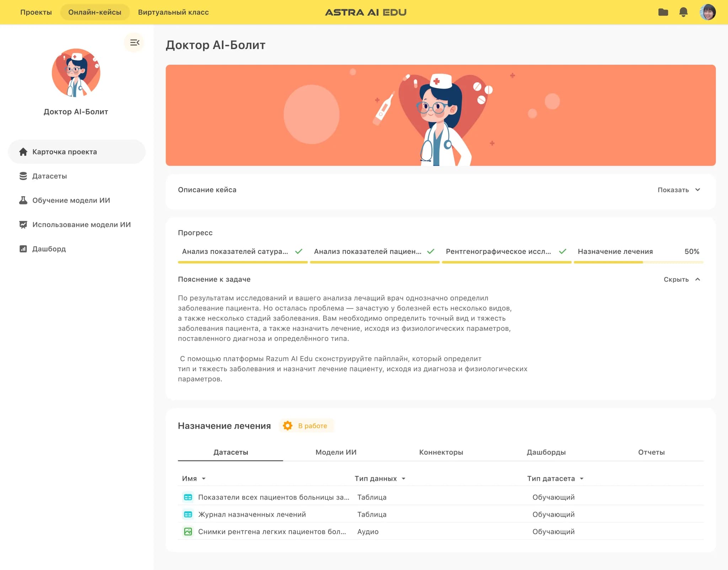Collapse the sidebar menu icon
Screen dimensions: 728x570
[134, 42]
